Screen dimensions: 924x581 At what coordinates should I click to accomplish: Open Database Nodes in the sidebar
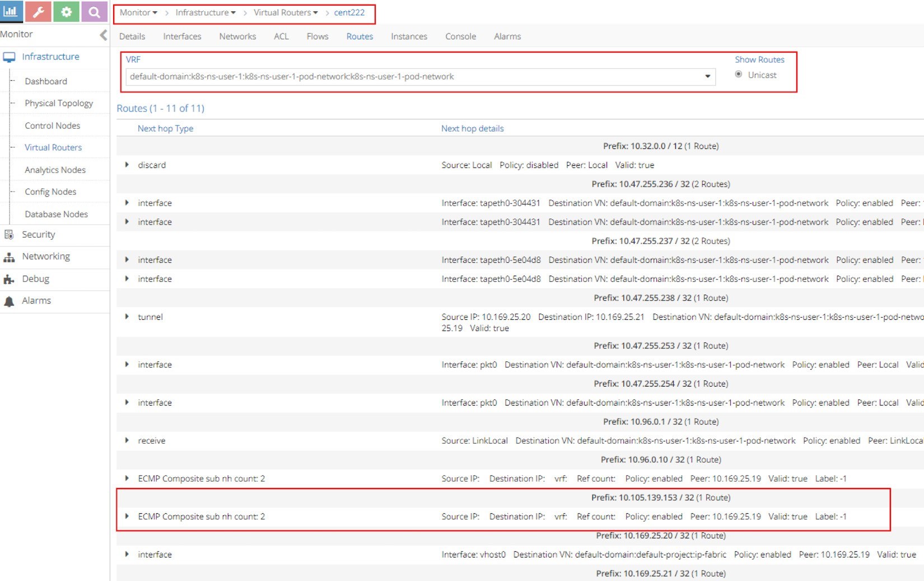(x=56, y=214)
